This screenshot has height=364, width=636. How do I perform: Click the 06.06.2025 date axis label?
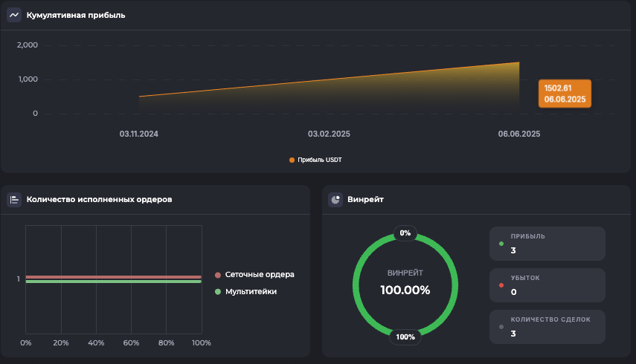[x=519, y=134]
